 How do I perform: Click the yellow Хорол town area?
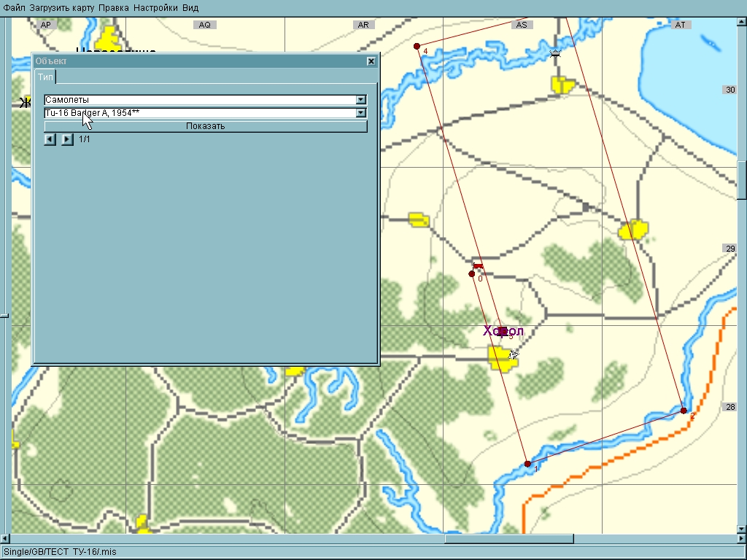point(502,358)
